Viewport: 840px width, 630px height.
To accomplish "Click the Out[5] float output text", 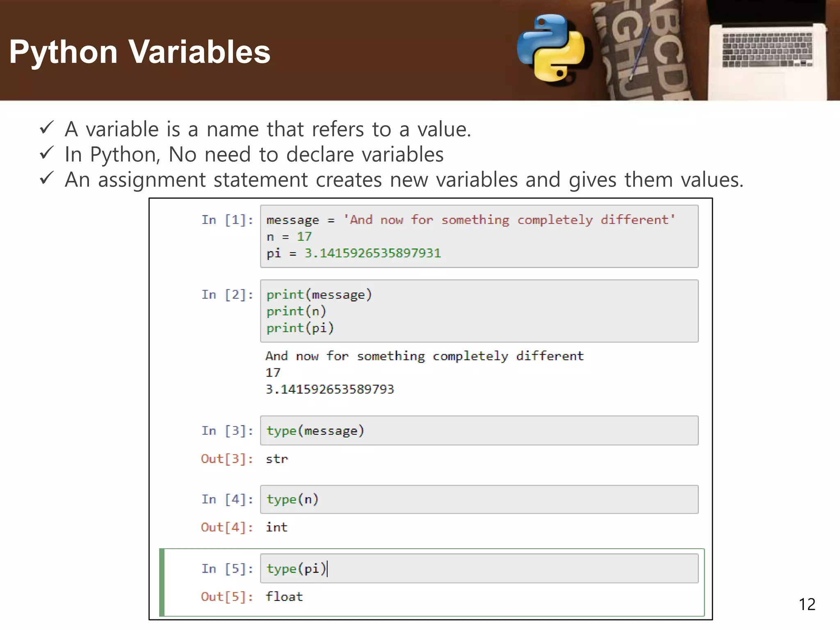I will [x=284, y=597].
